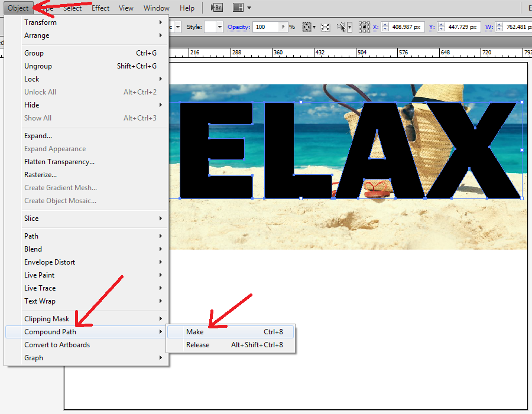Expand the Live Trace submenu
This screenshot has width=532, height=414.
click(87, 288)
